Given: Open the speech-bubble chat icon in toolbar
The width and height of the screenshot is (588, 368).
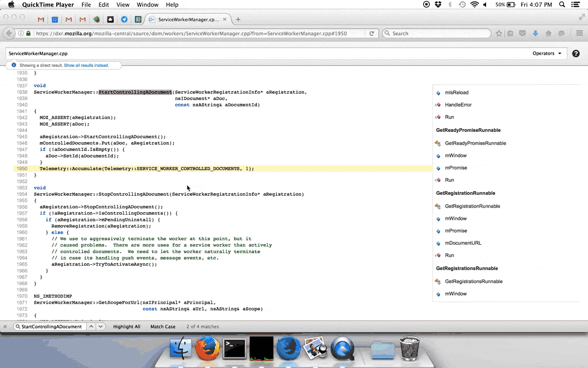Looking at the screenshot, I should tap(561, 33).
